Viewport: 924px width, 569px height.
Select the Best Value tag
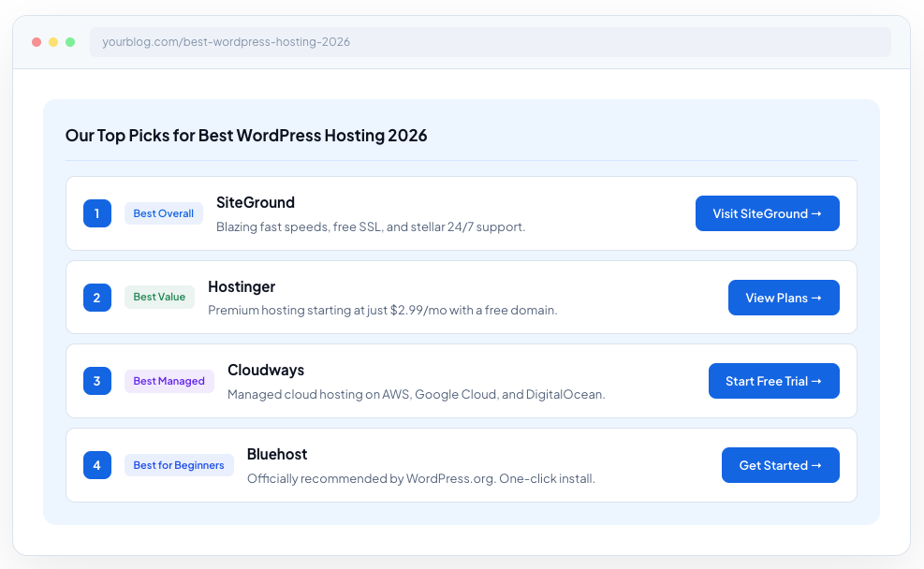pyautogui.click(x=159, y=298)
